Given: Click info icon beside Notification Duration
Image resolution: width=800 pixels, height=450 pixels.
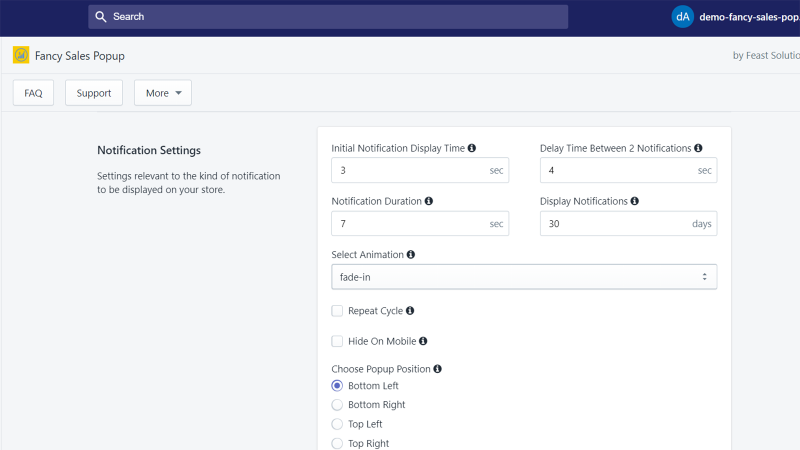Looking at the screenshot, I should tap(429, 201).
